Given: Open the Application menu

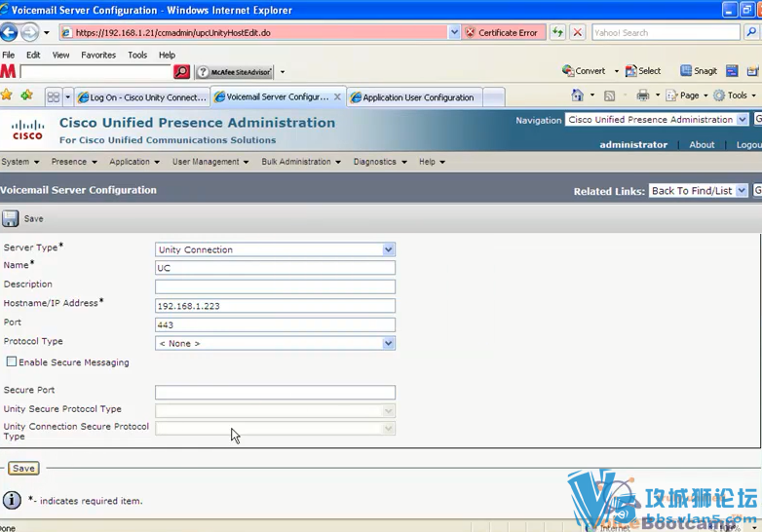Looking at the screenshot, I should (134, 162).
